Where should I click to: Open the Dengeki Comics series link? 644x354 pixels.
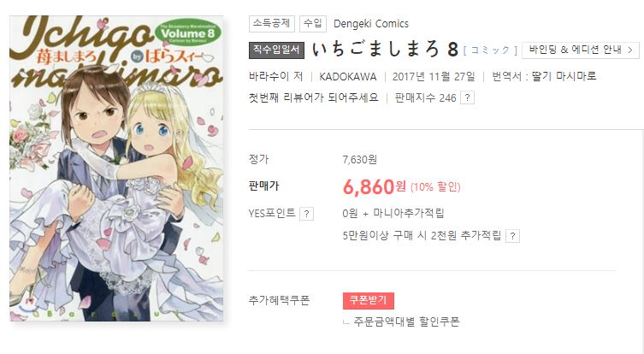click(x=371, y=24)
